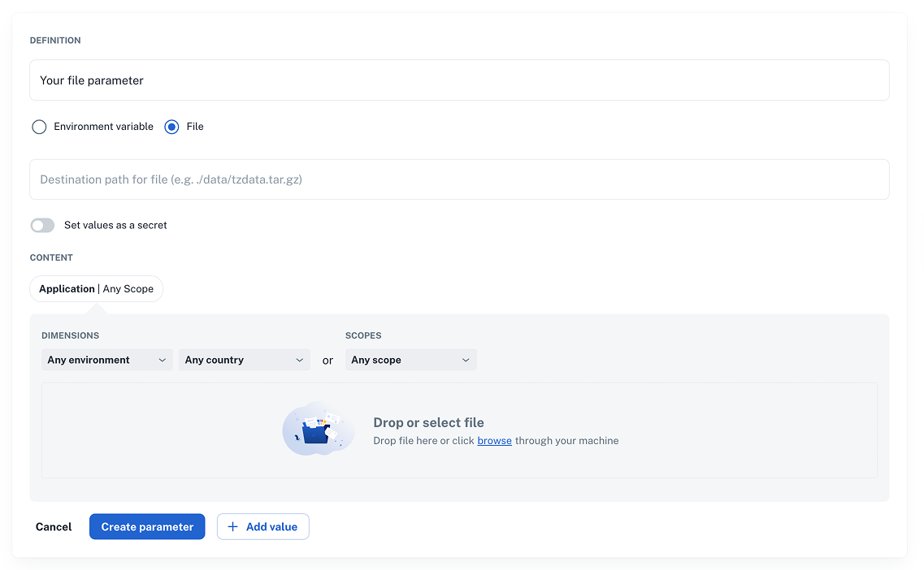Image resolution: width=924 pixels, height=570 pixels.
Task: Select the Environment variable radio button
Action: coord(39,127)
